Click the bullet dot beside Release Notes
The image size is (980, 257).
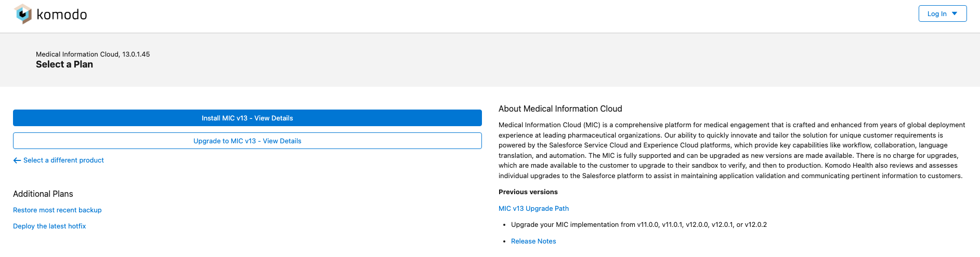[504, 241]
